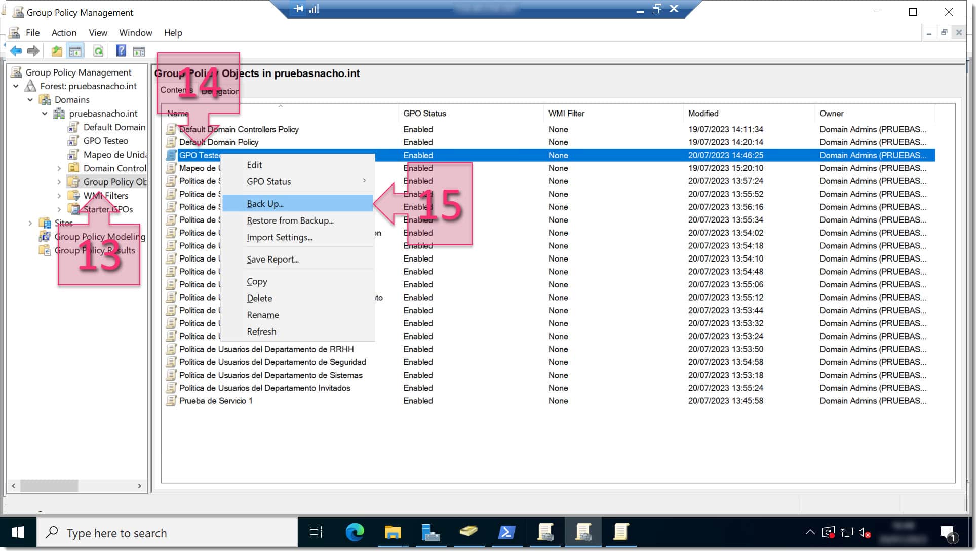Viewport: 980px width, 555px height.
Task: Toggle the Show/Hide Console Tree icon
Action: [x=75, y=51]
